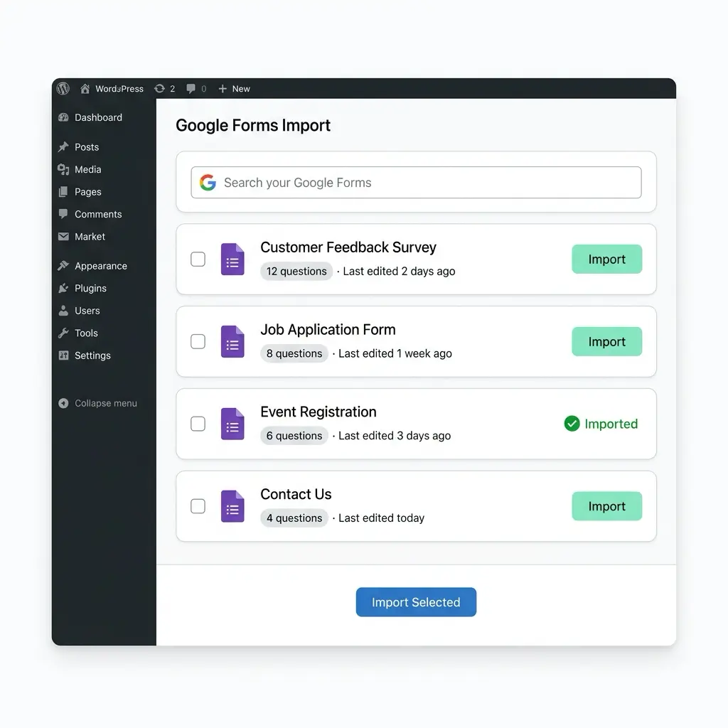728x728 pixels.
Task: Check the Event Registration checkbox
Action: click(x=198, y=424)
